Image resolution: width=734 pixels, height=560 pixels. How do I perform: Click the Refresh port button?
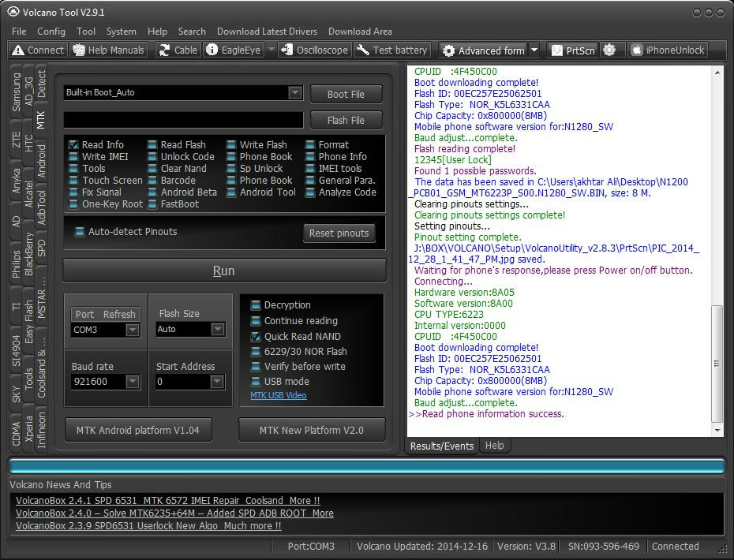pyautogui.click(x=119, y=315)
